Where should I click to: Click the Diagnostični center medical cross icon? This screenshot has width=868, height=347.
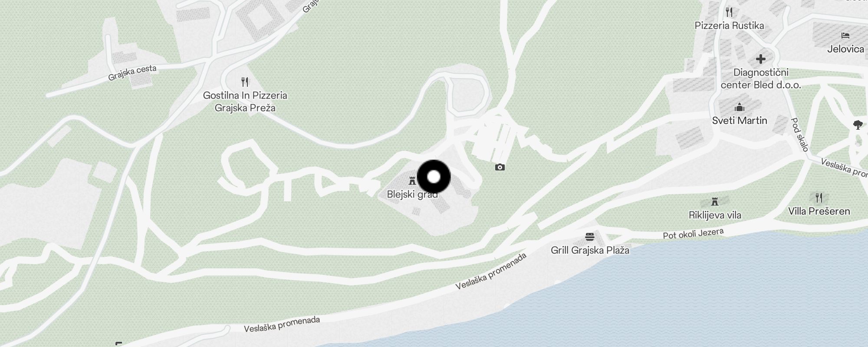point(760,59)
